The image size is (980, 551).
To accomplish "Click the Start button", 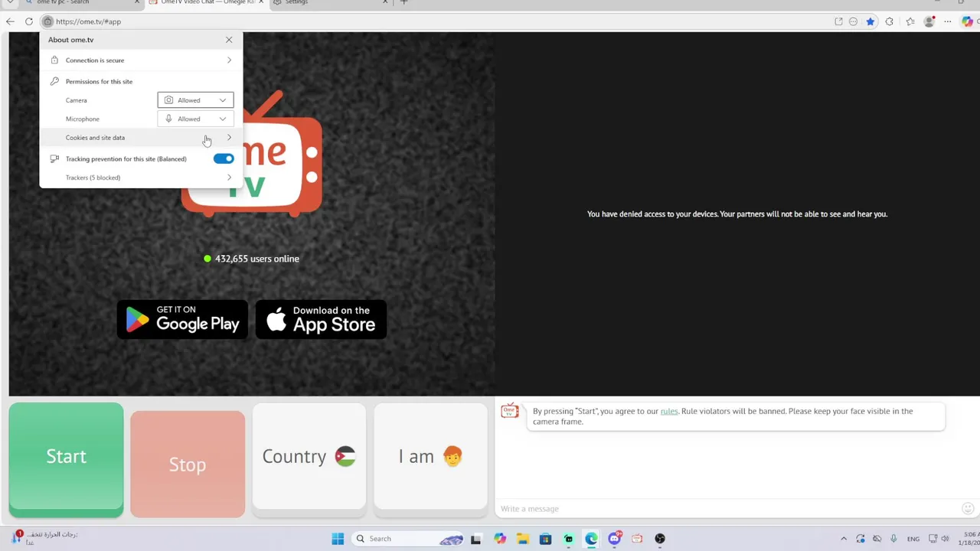I will click(x=66, y=459).
